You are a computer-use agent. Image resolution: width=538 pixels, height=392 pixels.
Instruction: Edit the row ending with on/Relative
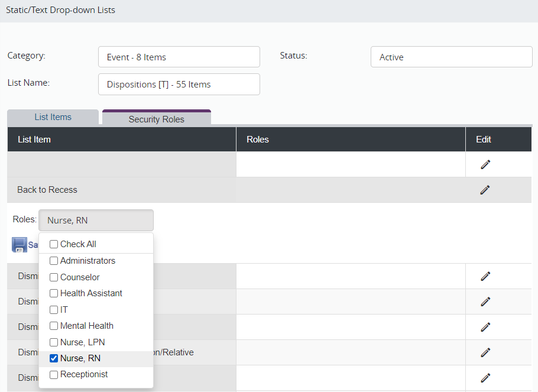(x=485, y=352)
